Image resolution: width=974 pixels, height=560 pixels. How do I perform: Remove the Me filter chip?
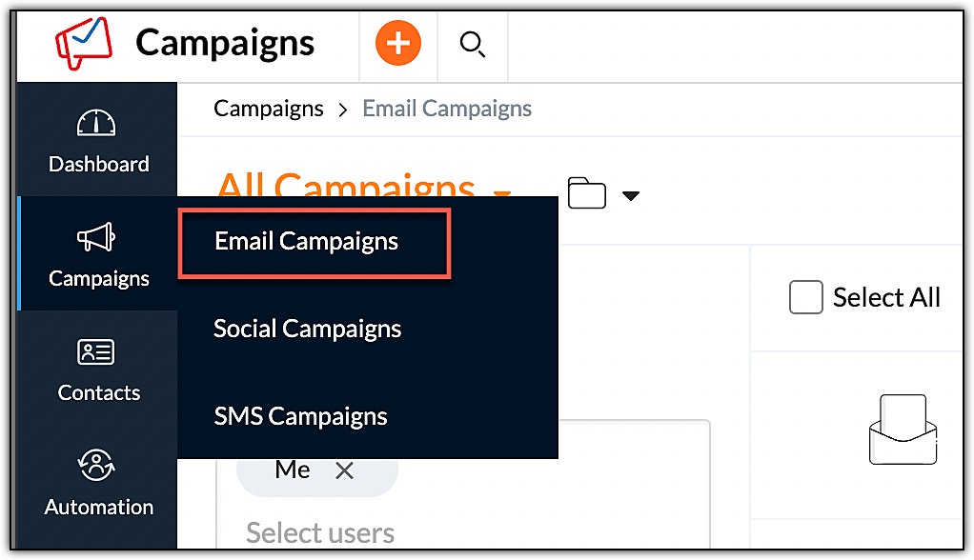tap(345, 470)
